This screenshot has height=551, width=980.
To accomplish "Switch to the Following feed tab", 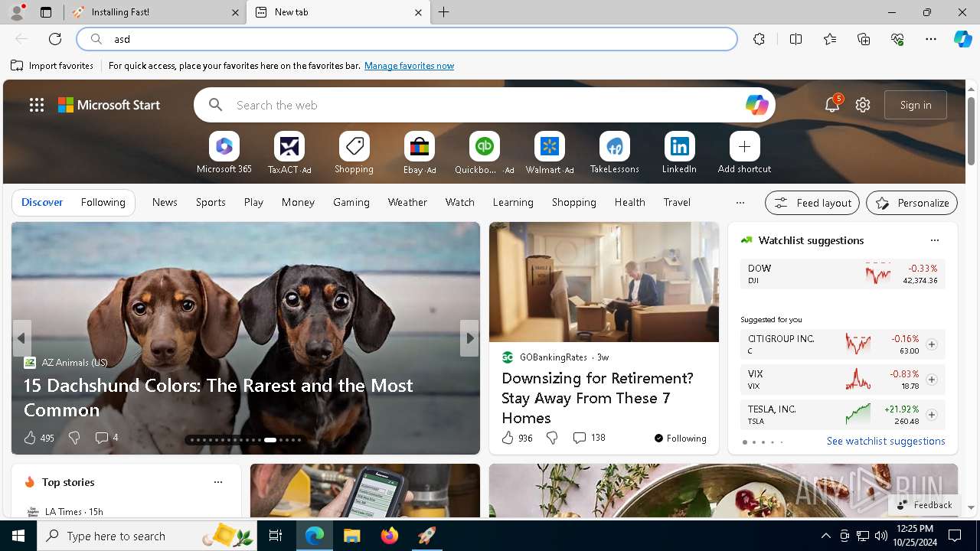I will pos(103,202).
